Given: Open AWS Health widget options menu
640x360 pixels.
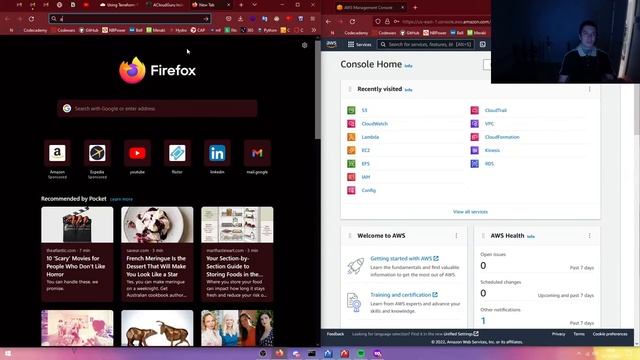Looking at the screenshot, I should (x=589, y=236).
